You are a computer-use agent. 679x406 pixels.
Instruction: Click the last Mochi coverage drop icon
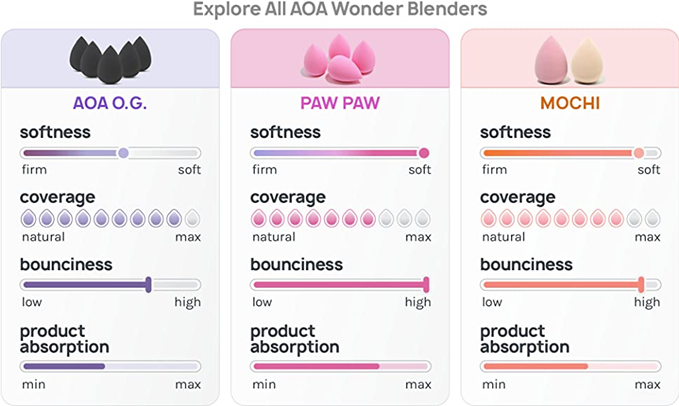tap(652, 218)
